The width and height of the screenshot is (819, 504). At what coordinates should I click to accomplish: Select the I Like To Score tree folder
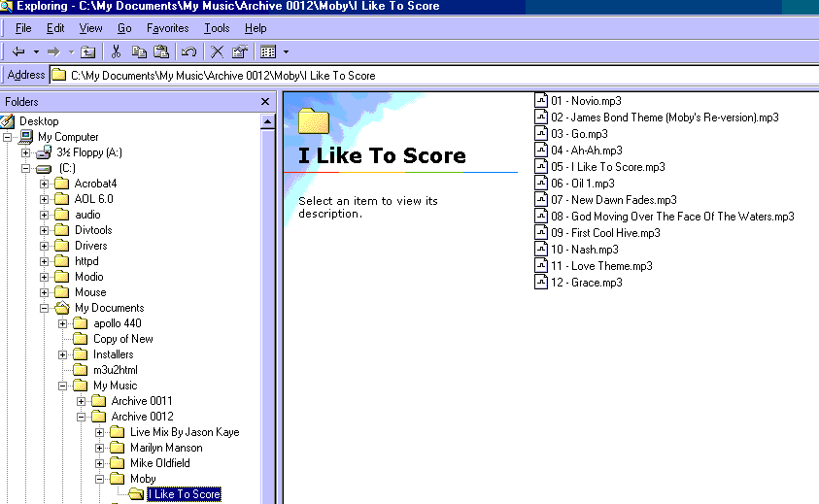(x=184, y=494)
